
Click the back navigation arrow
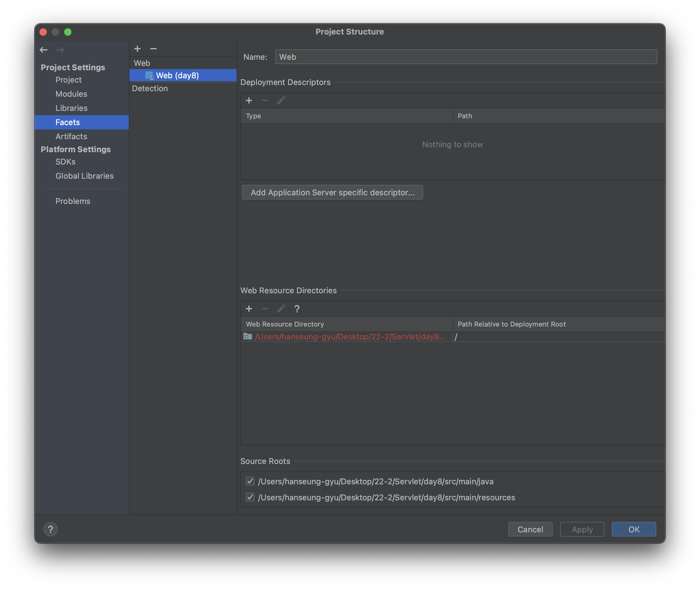(43, 50)
